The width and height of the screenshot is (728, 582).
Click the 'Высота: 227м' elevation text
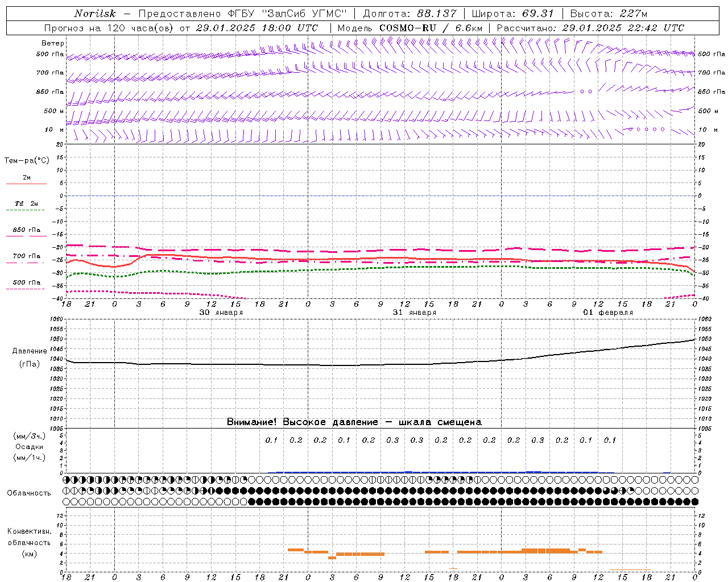[x=609, y=14]
